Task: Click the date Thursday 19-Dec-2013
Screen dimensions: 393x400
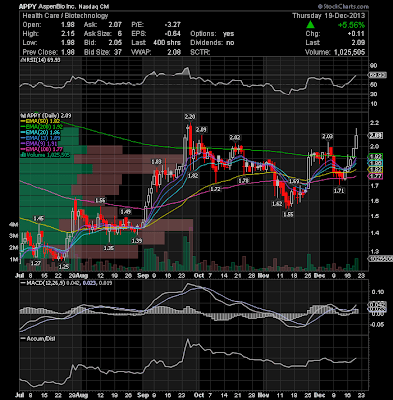Action: coord(329,16)
